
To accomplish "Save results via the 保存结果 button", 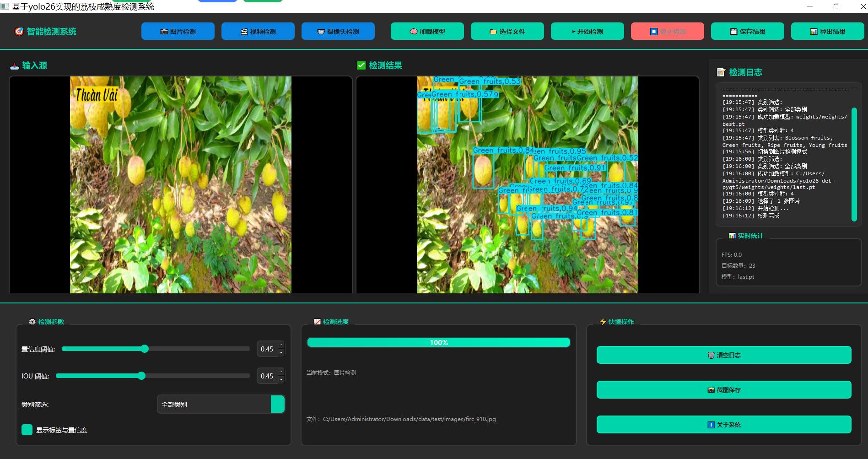I will 747,32.
